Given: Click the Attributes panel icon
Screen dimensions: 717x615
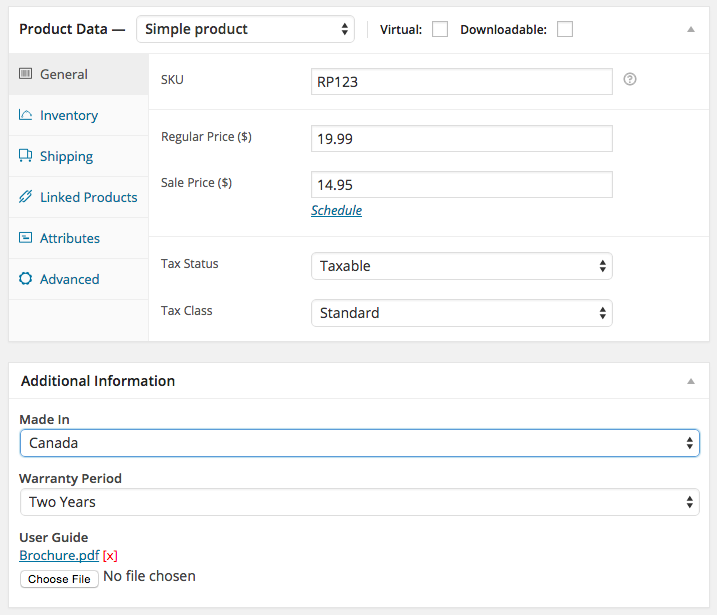Looking at the screenshot, I should 26,238.
